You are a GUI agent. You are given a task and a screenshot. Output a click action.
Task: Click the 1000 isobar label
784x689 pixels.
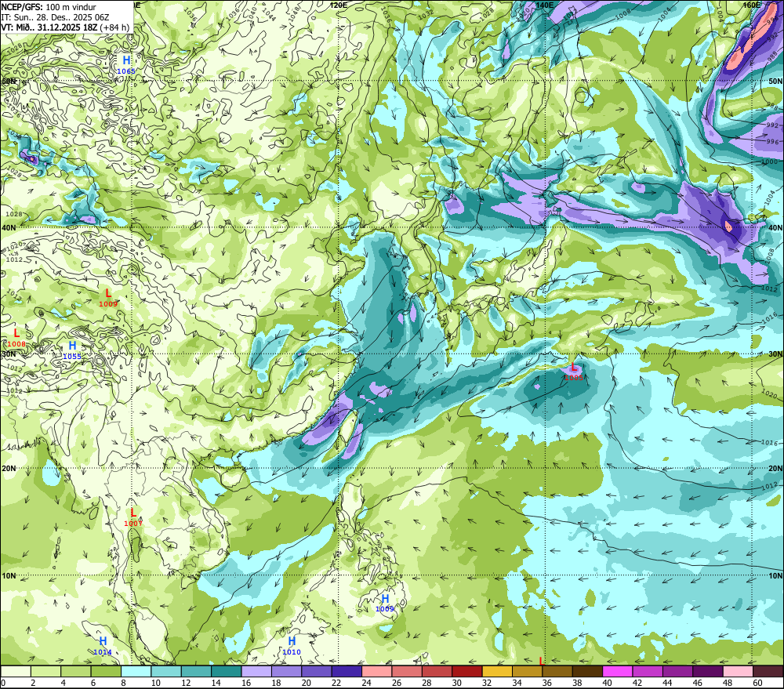tap(770, 162)
